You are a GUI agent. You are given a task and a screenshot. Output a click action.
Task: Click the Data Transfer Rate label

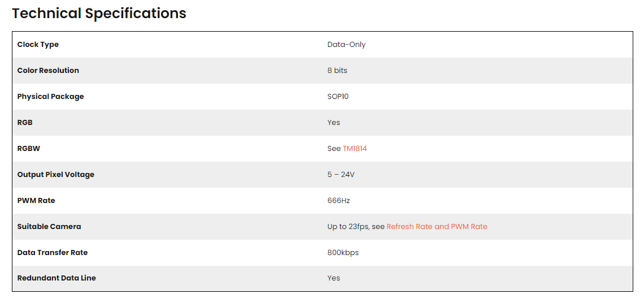[53, 252]
